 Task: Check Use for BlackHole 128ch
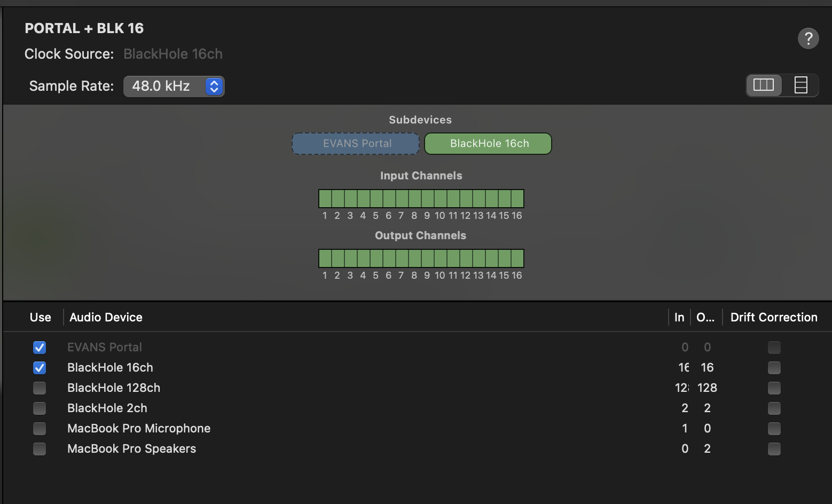[x=40, y=388]
